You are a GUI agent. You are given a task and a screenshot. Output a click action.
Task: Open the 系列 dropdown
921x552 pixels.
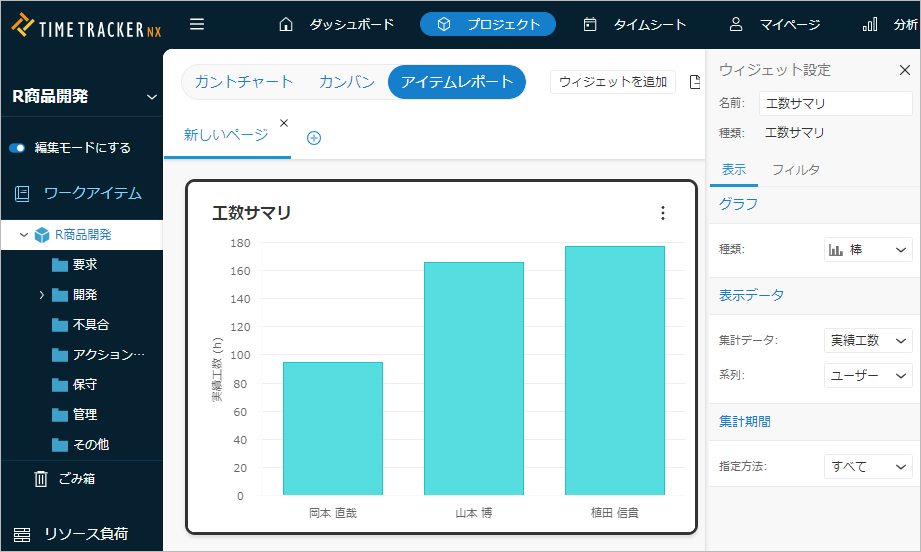tap(868, 376)
